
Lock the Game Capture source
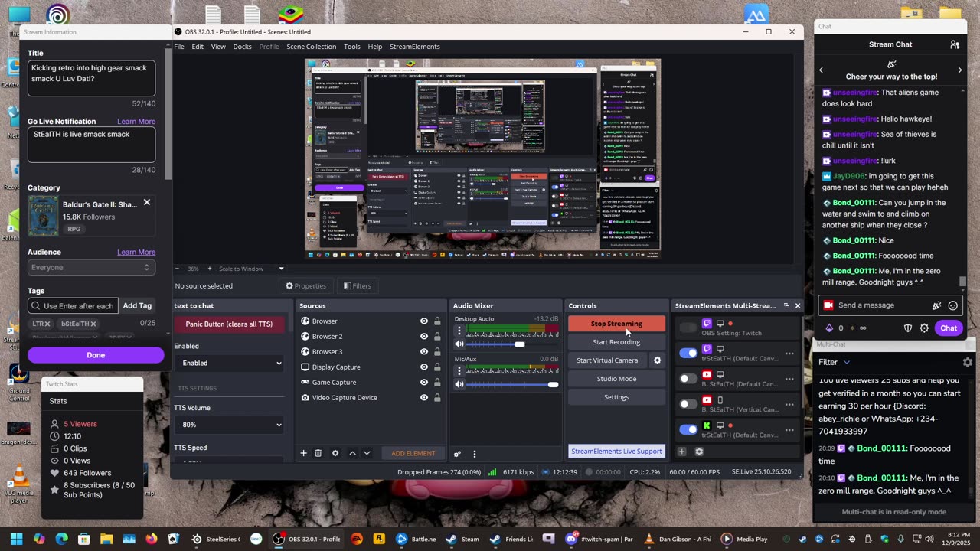[x=437, y=383]
